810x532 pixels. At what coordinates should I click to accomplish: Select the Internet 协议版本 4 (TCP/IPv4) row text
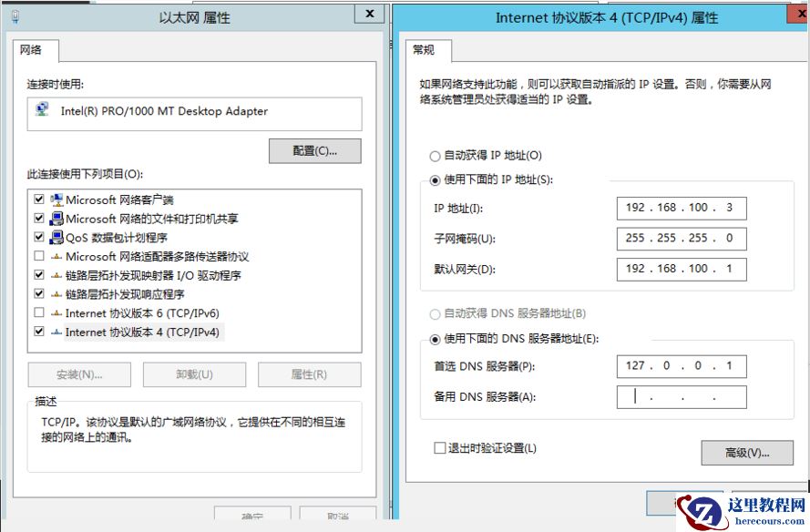click(x=142, y=332)
